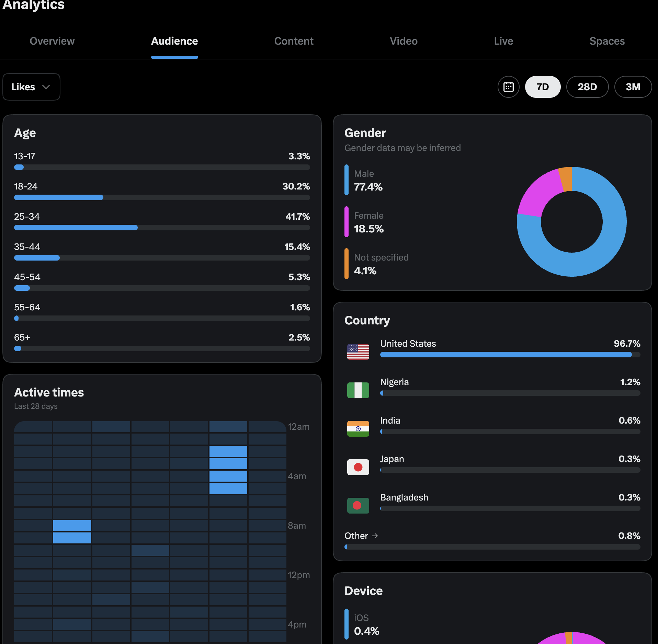Click the Bangladesh flag icon
The height and width of the screenshot is (644, 658).
(358, 506)
